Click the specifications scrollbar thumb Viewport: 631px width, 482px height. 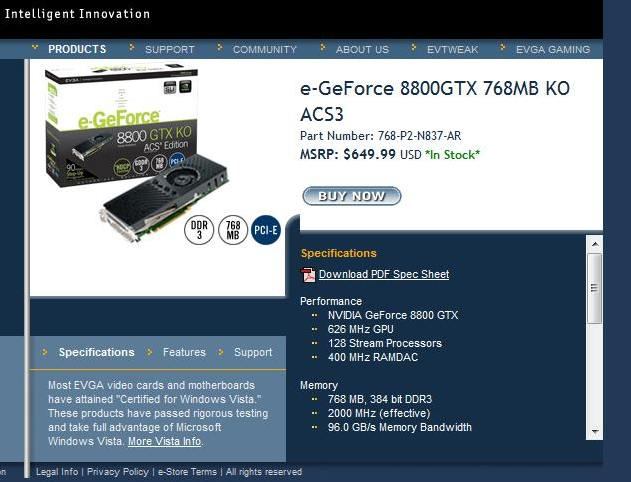point(594,288)
